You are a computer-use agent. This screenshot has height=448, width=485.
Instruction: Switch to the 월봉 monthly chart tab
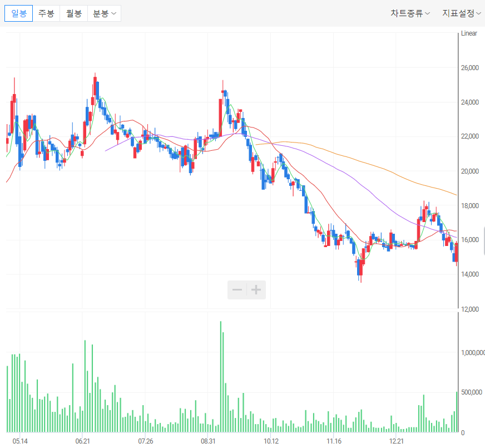tap(73, 13)
